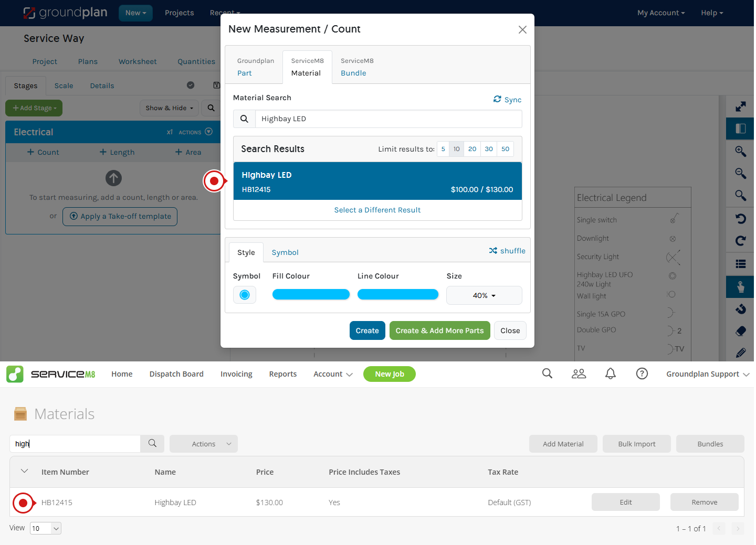
Task: Click the ServiceM8 help question mark icon
Action: [642, 373]
